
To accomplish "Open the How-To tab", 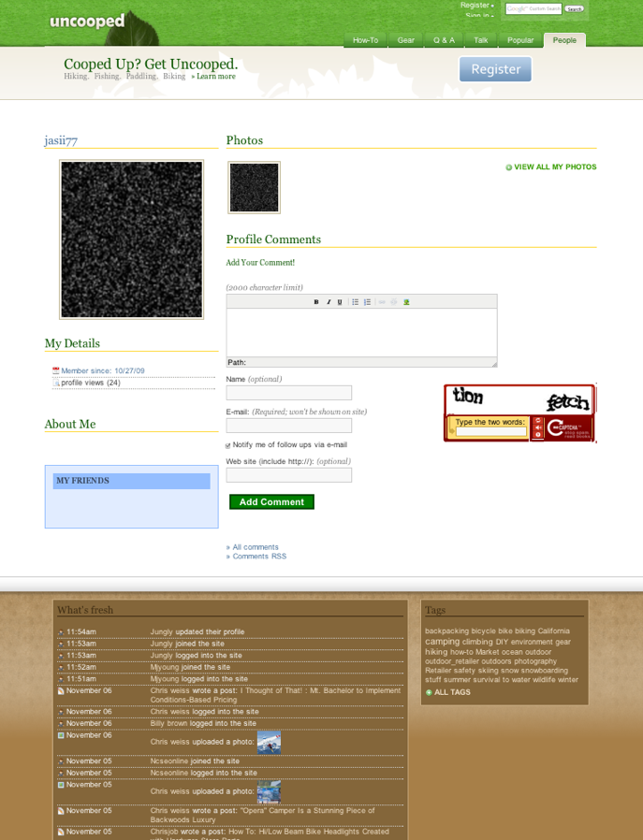I will click(x=365, y=40).
